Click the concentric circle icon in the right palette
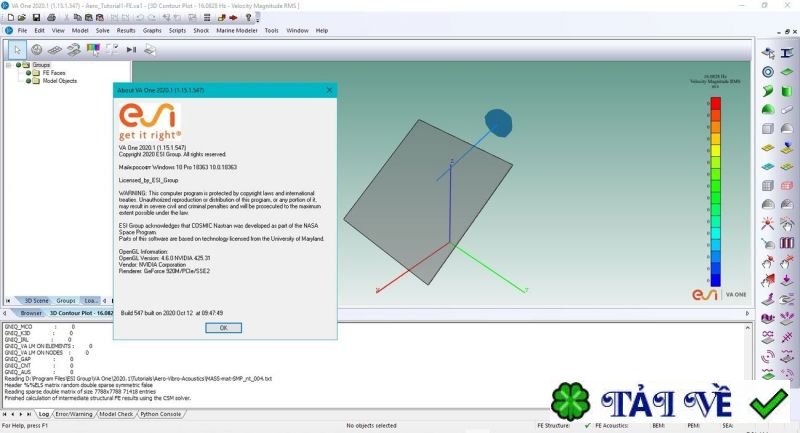 (768, 72)
